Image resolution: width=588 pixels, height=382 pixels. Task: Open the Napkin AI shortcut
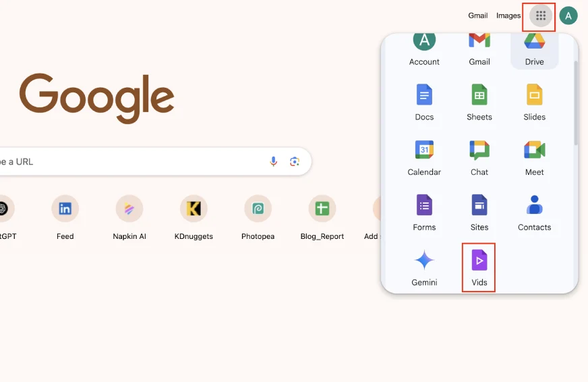[x=129, y=217]
